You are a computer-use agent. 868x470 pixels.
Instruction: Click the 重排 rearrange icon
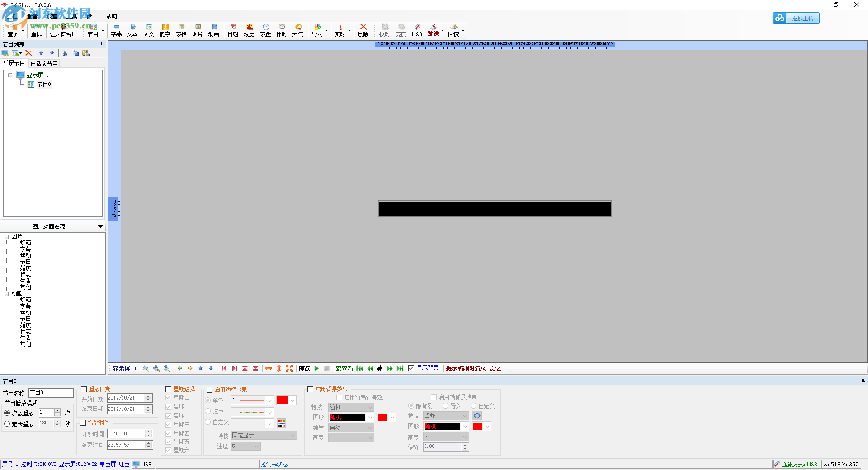36,30
